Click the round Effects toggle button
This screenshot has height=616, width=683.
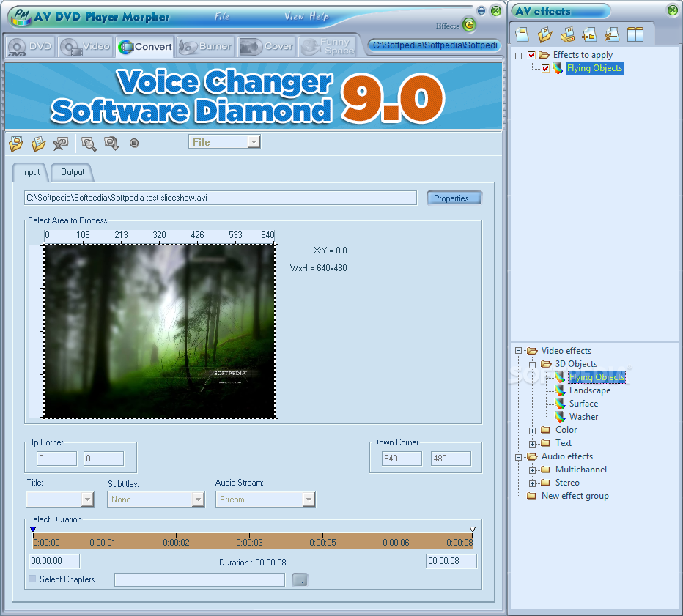469,25
